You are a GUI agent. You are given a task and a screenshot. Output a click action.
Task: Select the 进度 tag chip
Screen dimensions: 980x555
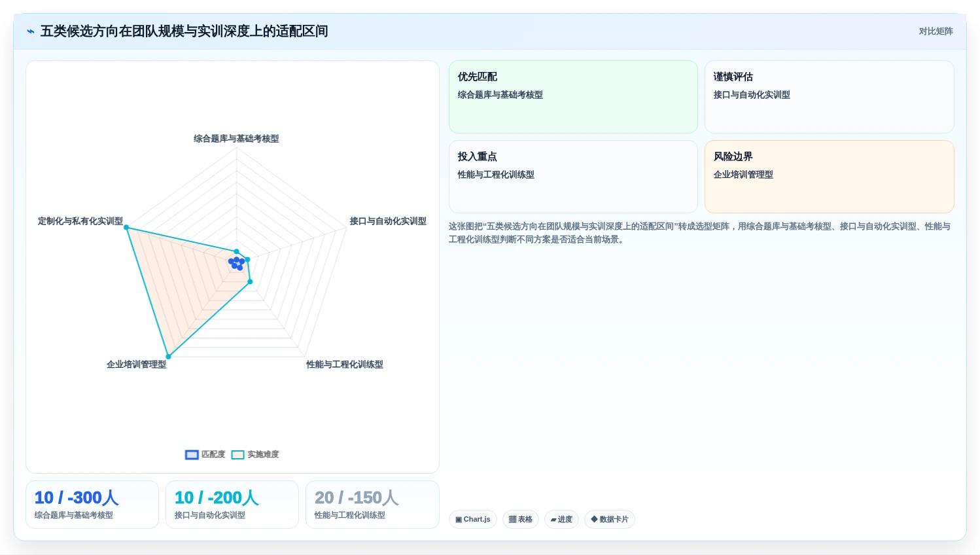click(561, 519)
